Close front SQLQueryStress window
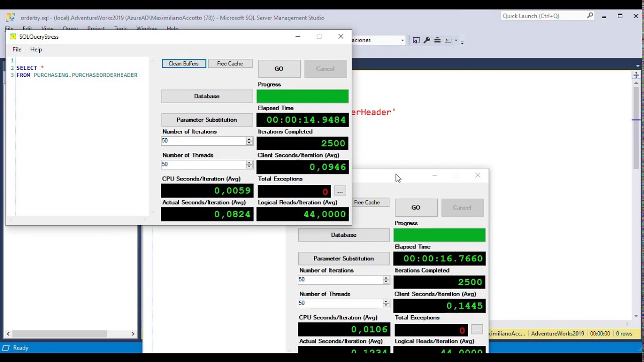 point(341,37)
